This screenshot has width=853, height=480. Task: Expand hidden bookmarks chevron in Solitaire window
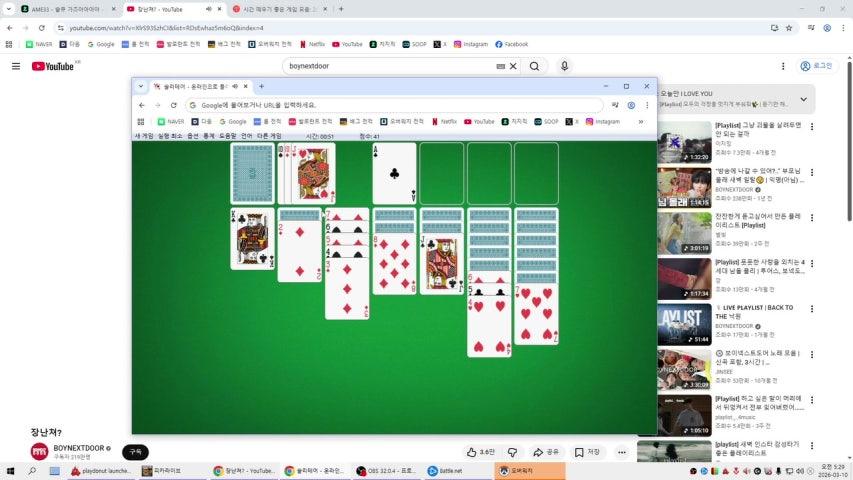click(641, 121)
